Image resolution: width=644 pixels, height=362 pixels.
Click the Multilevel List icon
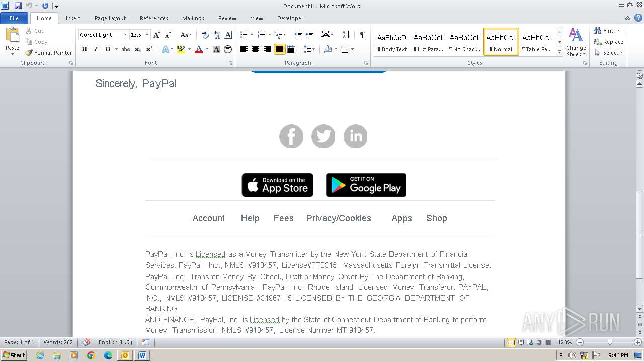tap(278, 35)
